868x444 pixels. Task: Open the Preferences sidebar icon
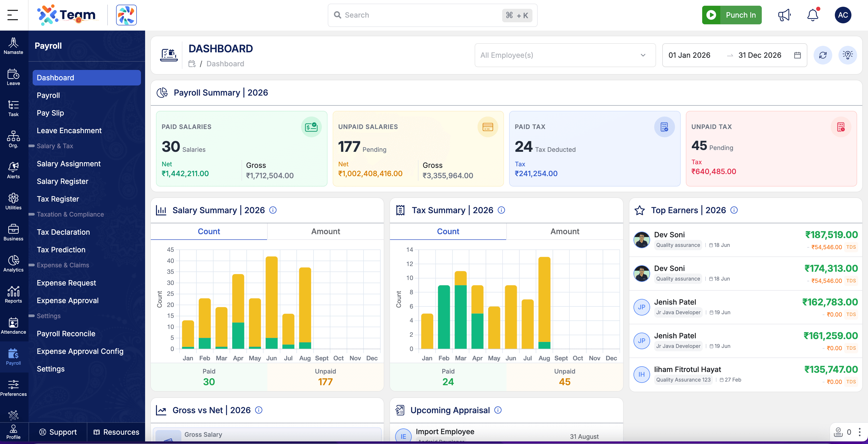pyautogui.click(x=13, y=388)
